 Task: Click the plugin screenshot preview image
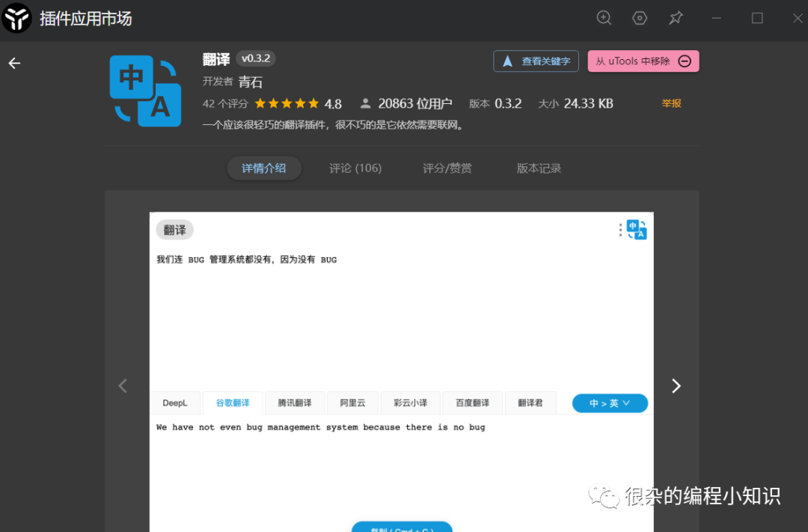click(x=402, y=372)
